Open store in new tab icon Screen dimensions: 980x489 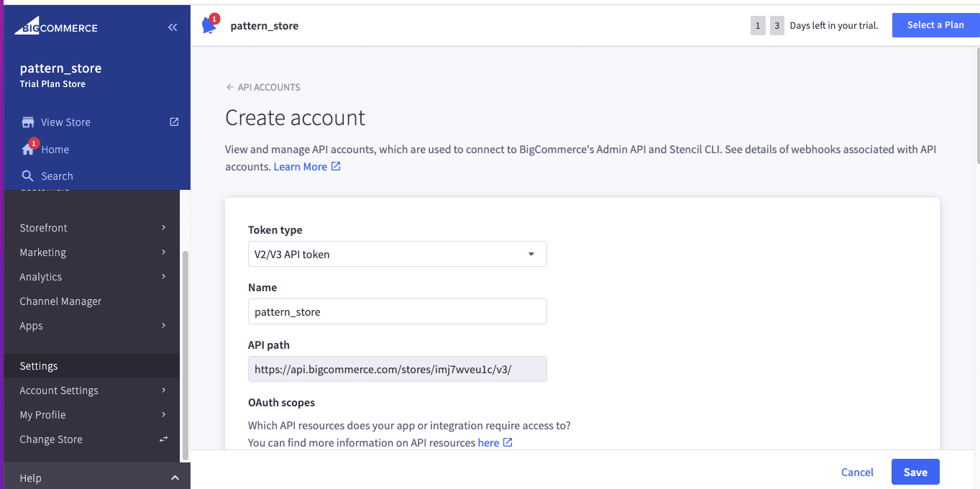click(174, 122)
